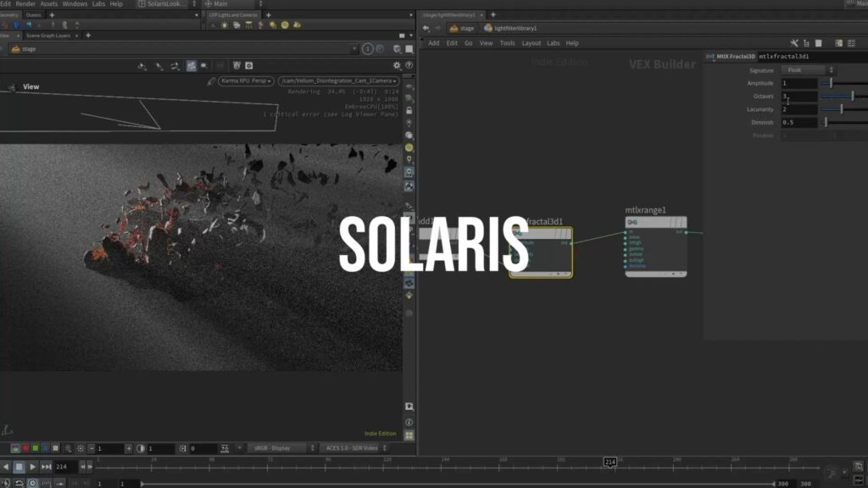Click the brightness plus button
This screenshot has width=868, height=488.
point(129,449)
